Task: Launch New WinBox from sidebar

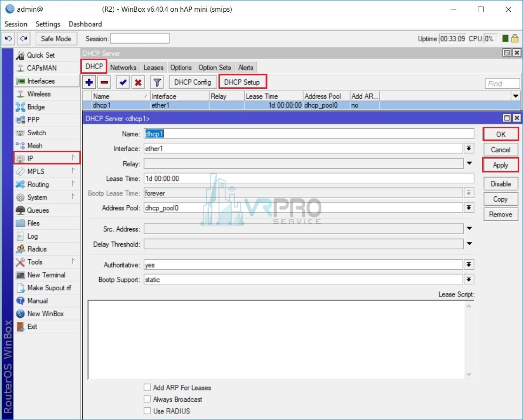Action: point(47,313)
